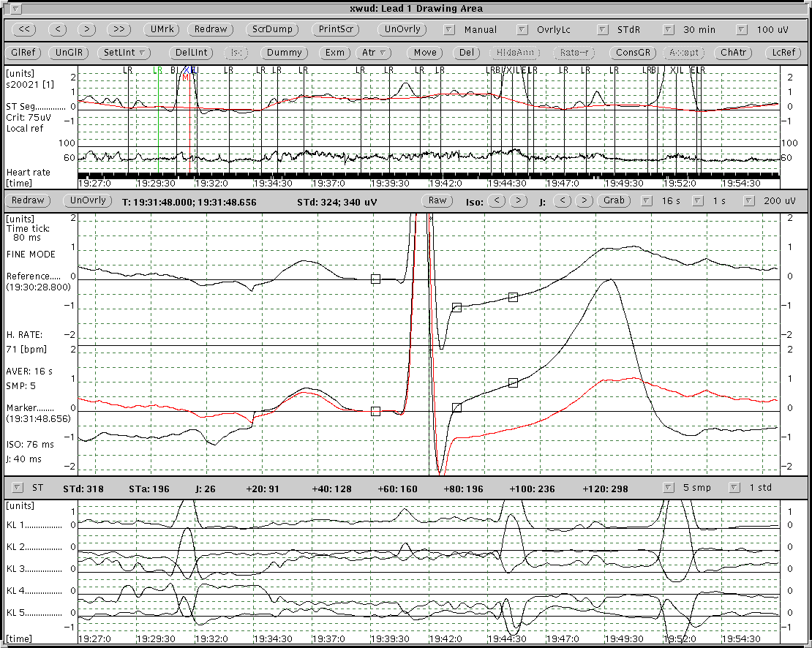Expand the 30 min time-scale dropdown
This screenshot has width=812, height=648.
click(x=669, y=30)
